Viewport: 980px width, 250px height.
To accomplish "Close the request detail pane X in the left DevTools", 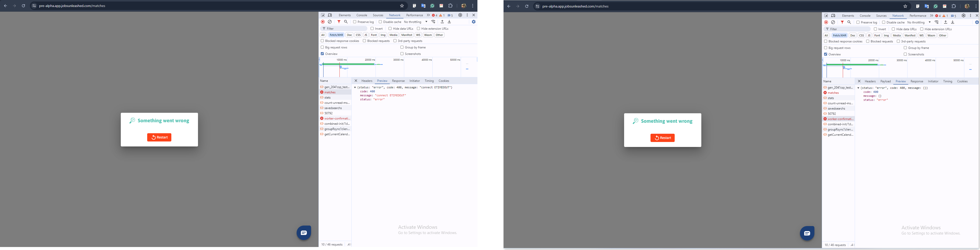I will (x=356, y=81).
